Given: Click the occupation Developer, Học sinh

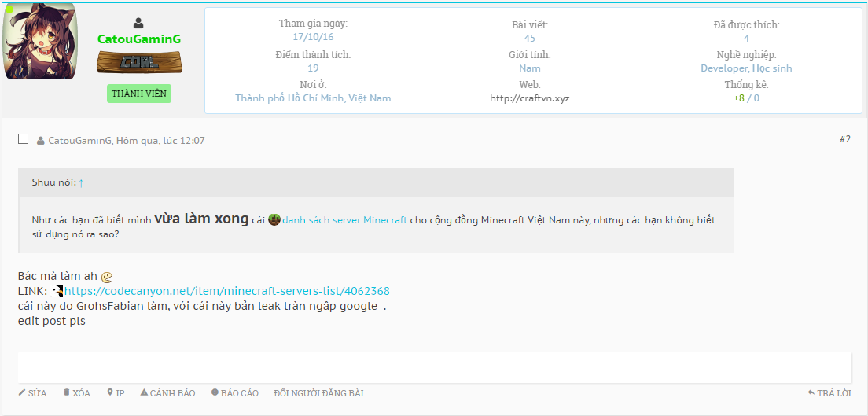Looking at the screenshot, I should pyautogui.click(x=746, y=68).
